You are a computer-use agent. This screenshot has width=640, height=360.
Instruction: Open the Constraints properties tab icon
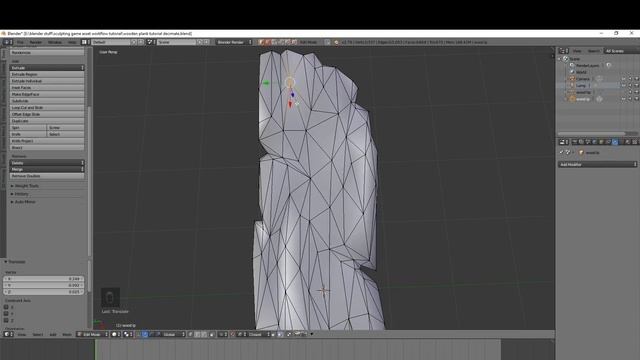[x=608, y=142]
